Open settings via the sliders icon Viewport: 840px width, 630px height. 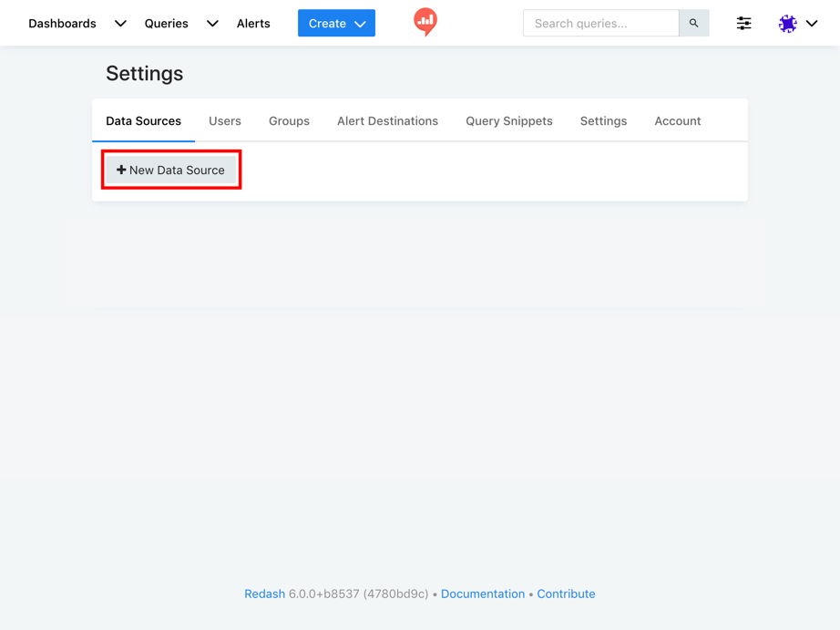tap(743, 24)
